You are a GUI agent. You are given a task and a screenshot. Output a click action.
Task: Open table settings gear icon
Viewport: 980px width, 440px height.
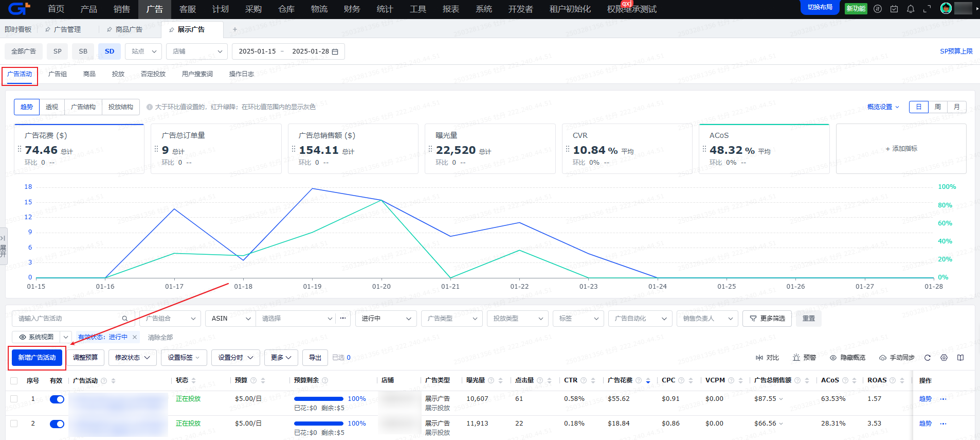point(944,358)
